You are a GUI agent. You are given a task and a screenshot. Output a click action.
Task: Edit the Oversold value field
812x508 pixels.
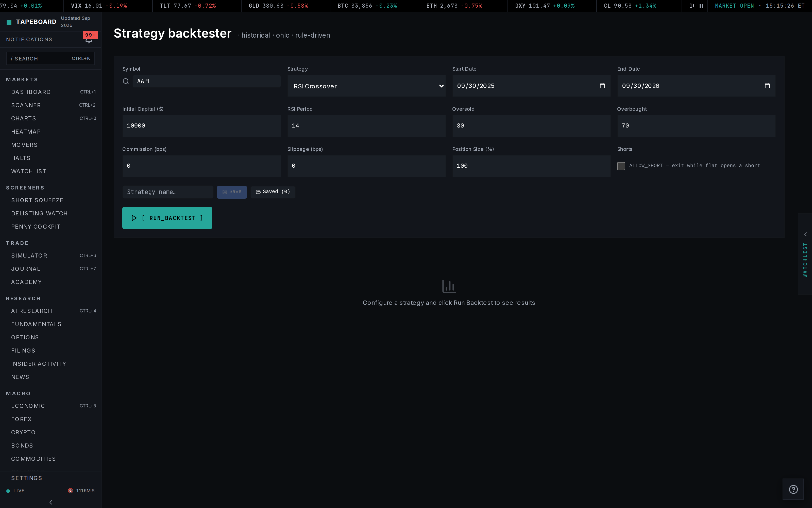coord(531,126)
